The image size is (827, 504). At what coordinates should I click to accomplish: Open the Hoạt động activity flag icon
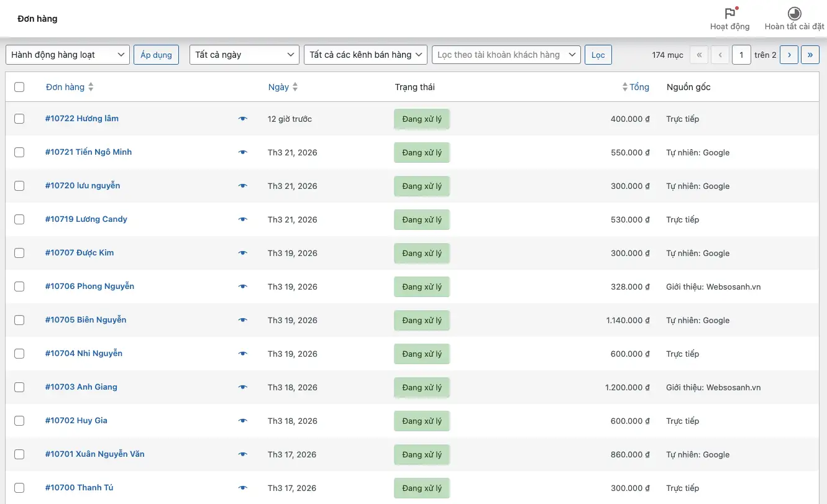pyautogui.click(x=729, y=14)
